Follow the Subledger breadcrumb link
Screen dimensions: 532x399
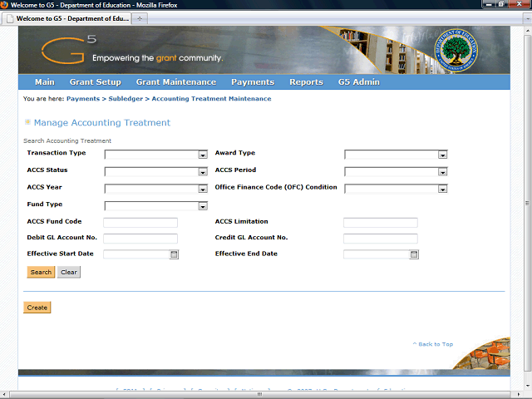[x=126, y=99]
